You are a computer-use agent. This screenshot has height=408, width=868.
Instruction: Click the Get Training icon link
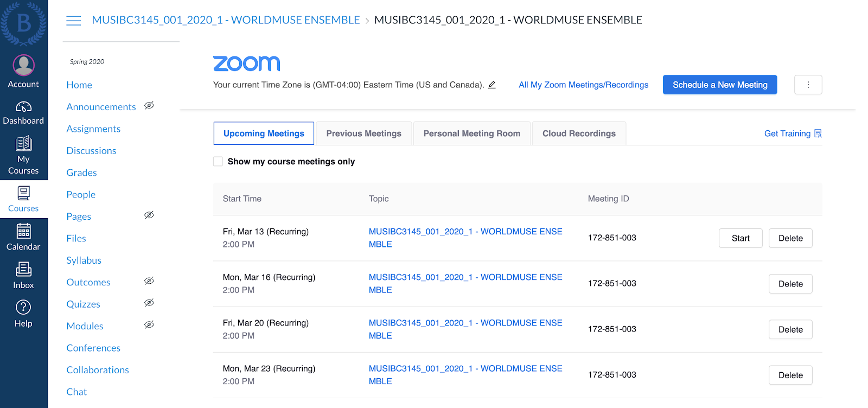click(x=818, y=133)
